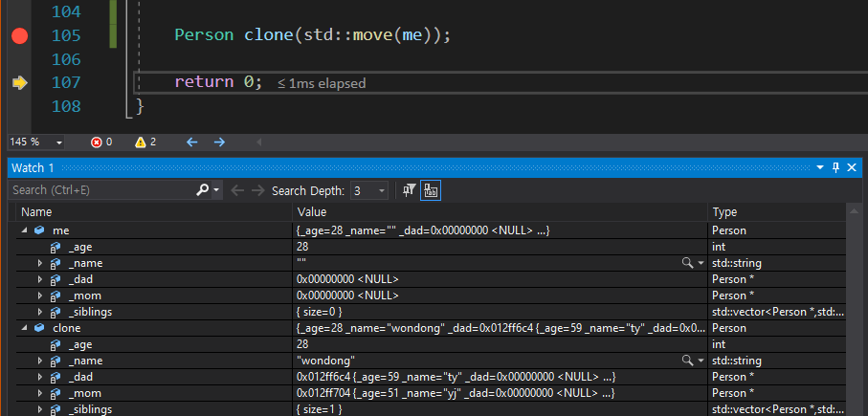Select the { size=1 } value cell

(320, 409)
